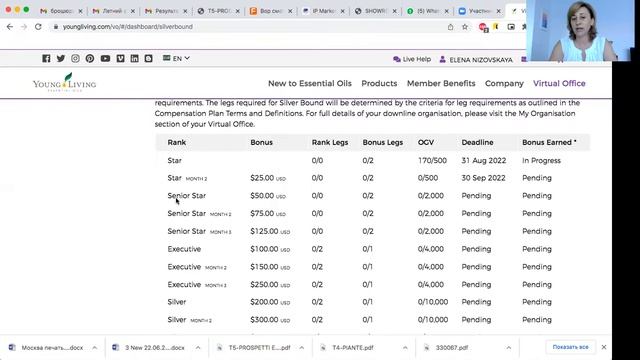Expand options for Москва печать docx download
The image size is (640, 360).
[x=95, y=348]
